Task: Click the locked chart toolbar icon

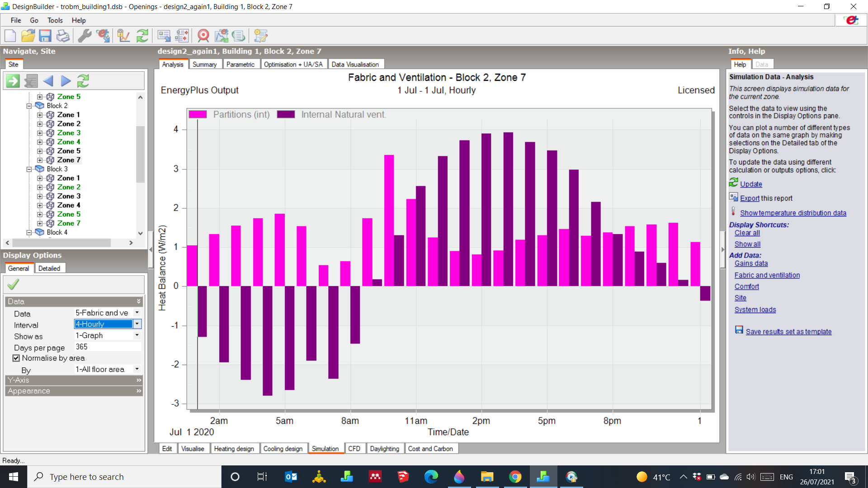Action: coord(123,35)
